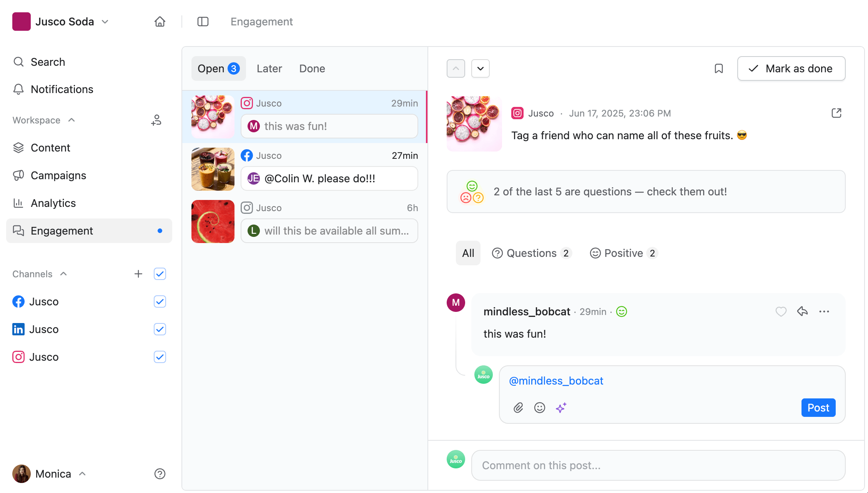Image resolution: width=868 pixels, height=493 pixels.
Task: Bookmark the fruit tagging post
Action: (x=718, y=68)
